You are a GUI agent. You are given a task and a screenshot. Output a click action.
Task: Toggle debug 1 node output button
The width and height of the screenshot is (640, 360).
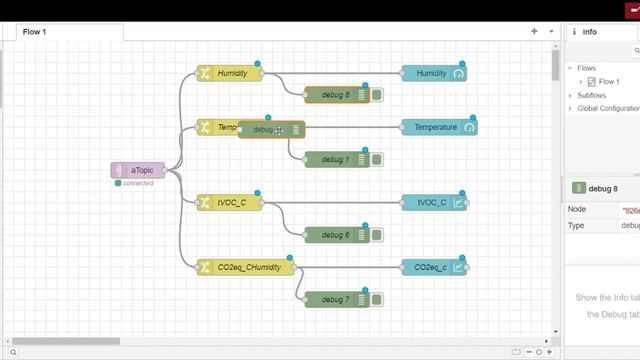tap(377, 160)
